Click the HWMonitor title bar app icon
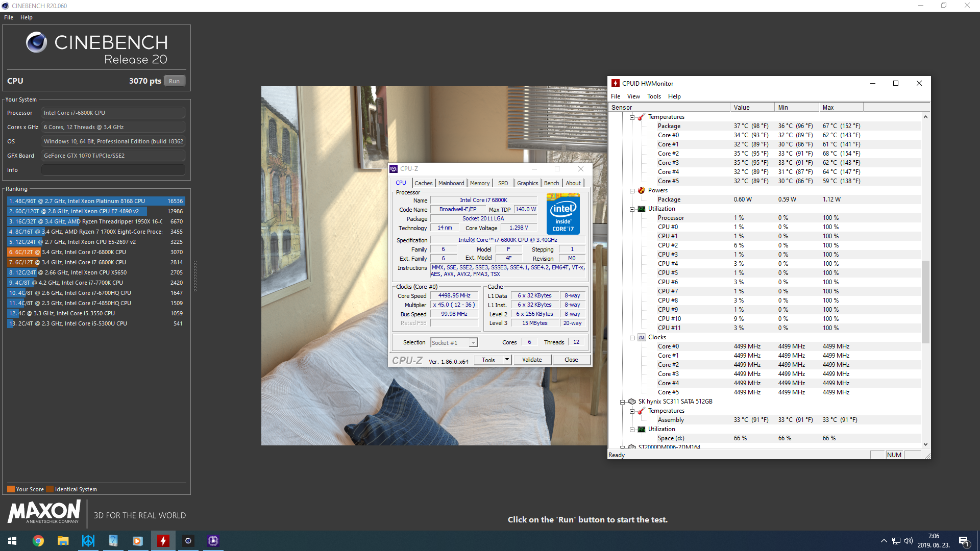 (616, 83)
